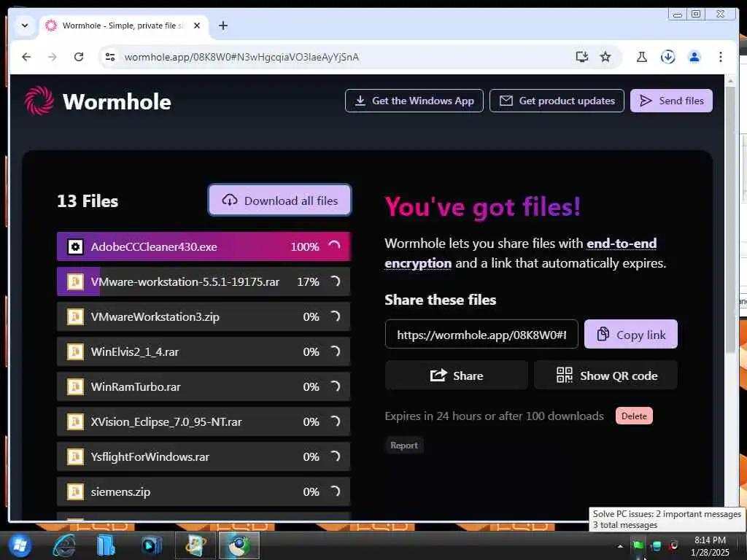Click VMwareWorkstation3.zip file name
This screenshot has width=747, height=560.
click(x=155, y=316)
